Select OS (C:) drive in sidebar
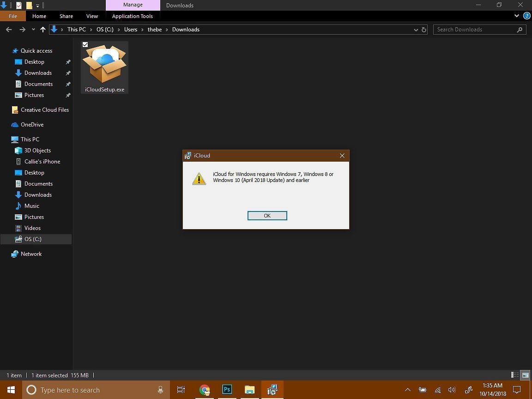Image resolution: width=532 pixels, height=399 pixels. pyautogui.click(x=36, y=239)
